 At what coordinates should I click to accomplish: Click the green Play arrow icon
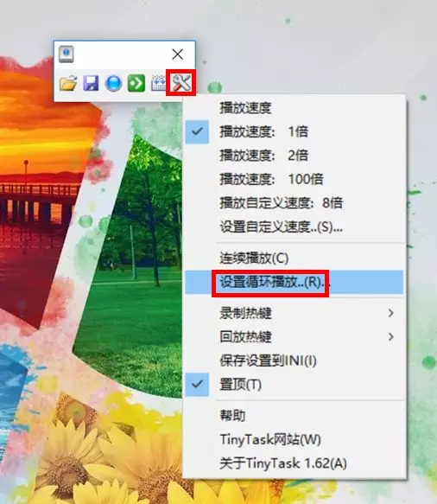point(136,83)
